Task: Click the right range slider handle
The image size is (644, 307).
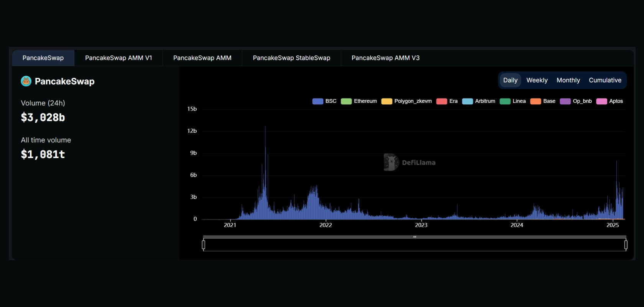Action: (x=626, y=244)
